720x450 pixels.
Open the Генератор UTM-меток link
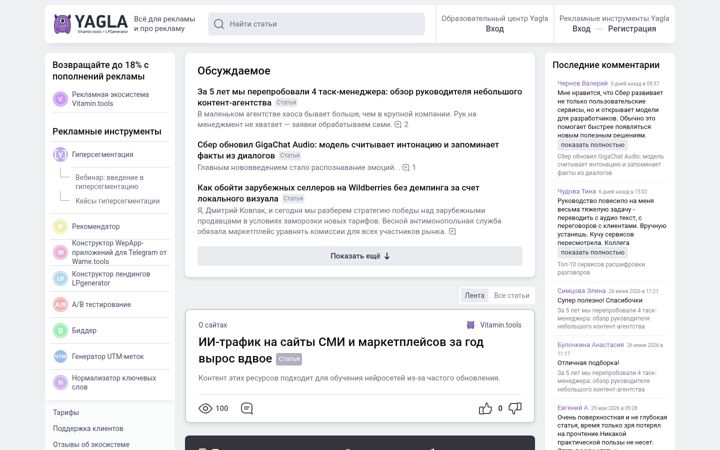pyautogui.click(x=107, y=356)
